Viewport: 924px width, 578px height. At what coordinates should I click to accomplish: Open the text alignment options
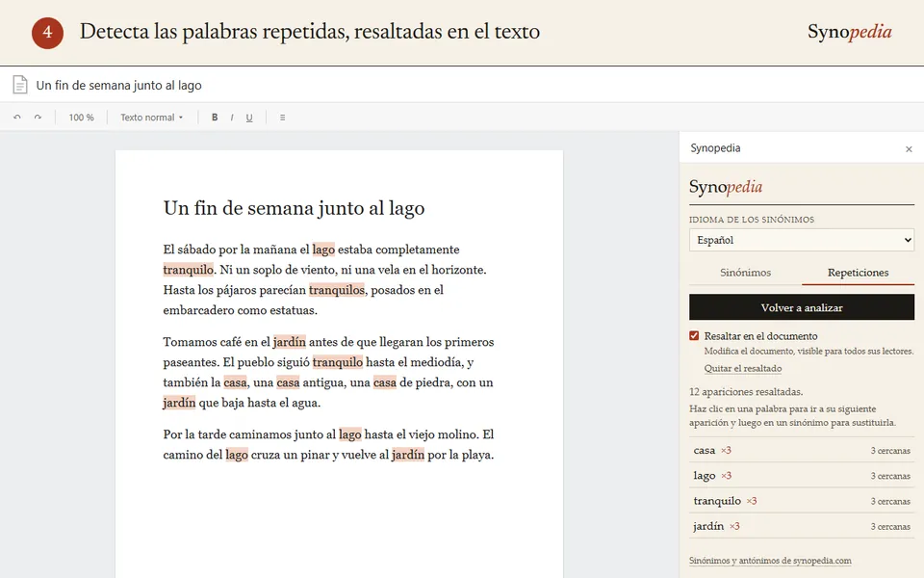[282, 118]
